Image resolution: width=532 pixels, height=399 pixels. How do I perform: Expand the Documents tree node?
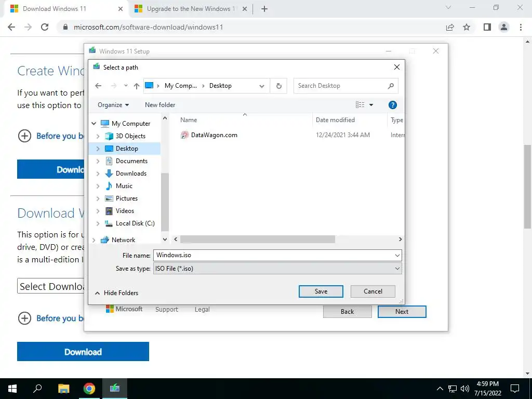pos(98,161)
